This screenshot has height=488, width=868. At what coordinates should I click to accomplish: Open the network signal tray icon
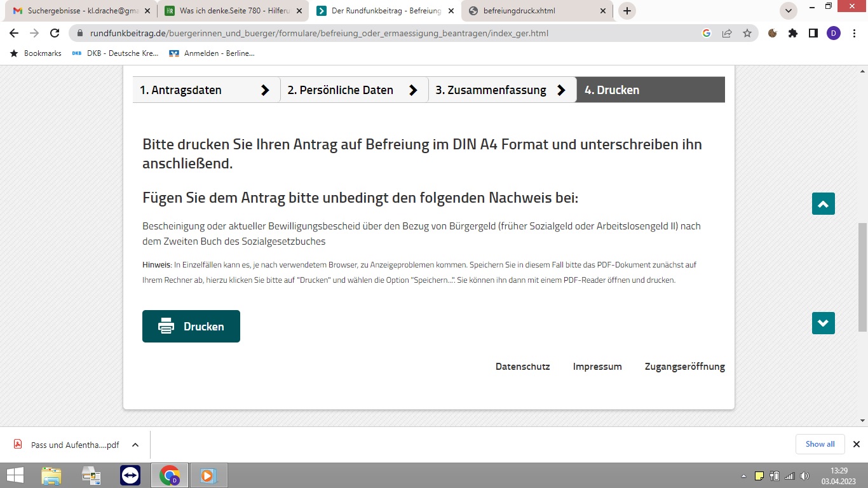point(790,476)
